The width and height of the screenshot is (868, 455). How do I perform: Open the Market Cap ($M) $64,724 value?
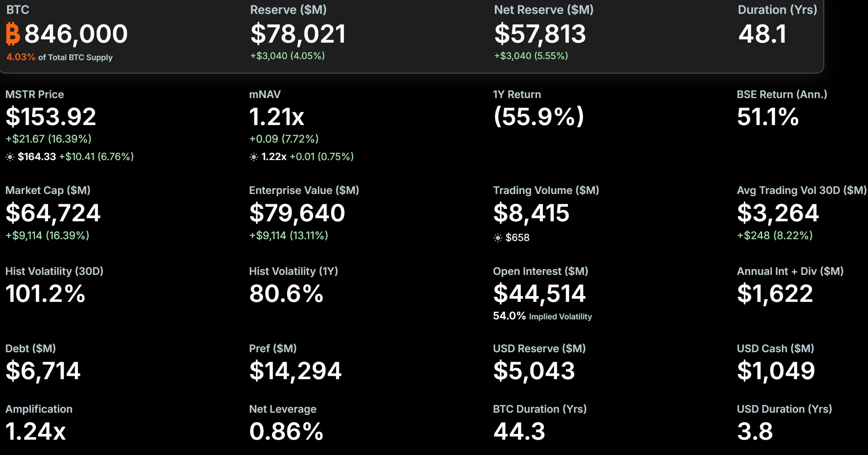tap(53, 213)
